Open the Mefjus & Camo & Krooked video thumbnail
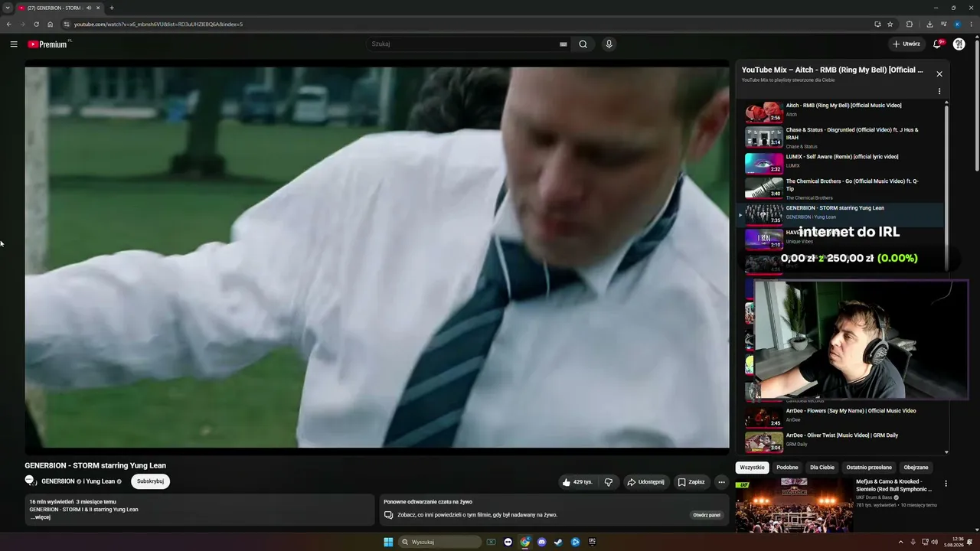The image size is (980, 551). 794,505
